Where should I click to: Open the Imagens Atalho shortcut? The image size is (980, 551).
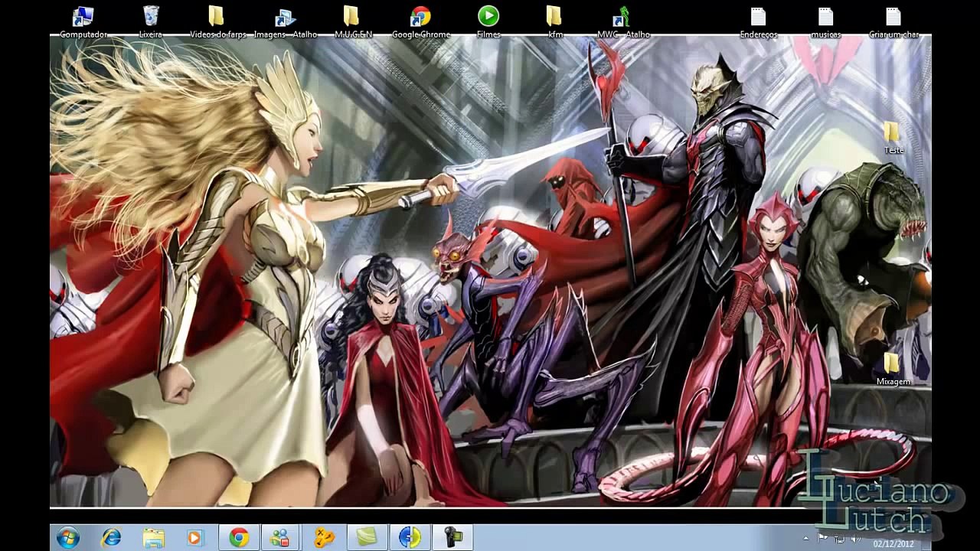tap(285, 21)
